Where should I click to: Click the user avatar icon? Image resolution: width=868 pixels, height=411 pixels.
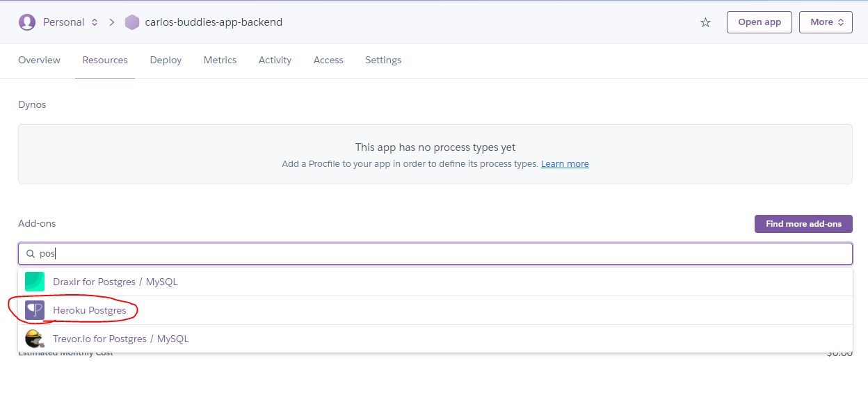(27, 22)
